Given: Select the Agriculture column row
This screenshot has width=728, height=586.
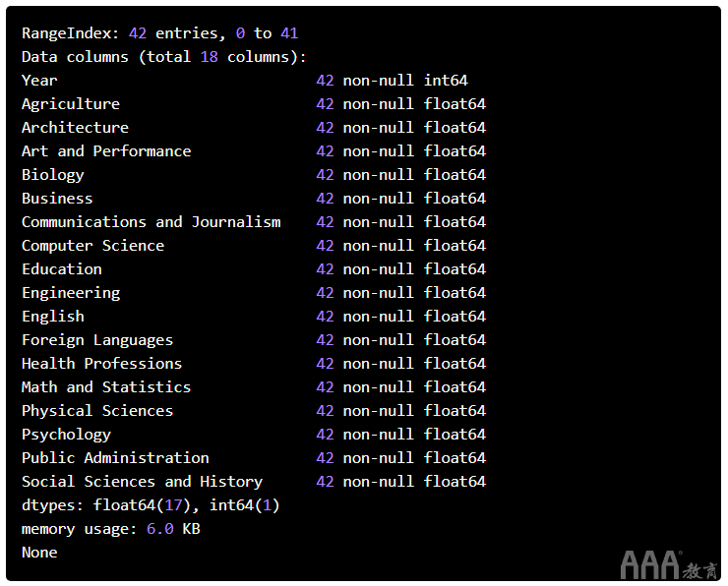Looking at the screenshot, I should coord(254,104).
